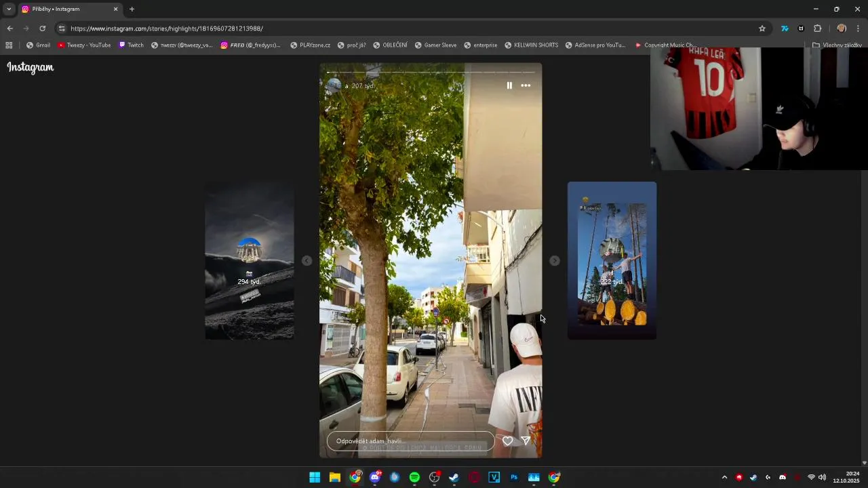Open Wi-Fi network settings in tray
Screen dimensions: 868x488
coord(811,477)
